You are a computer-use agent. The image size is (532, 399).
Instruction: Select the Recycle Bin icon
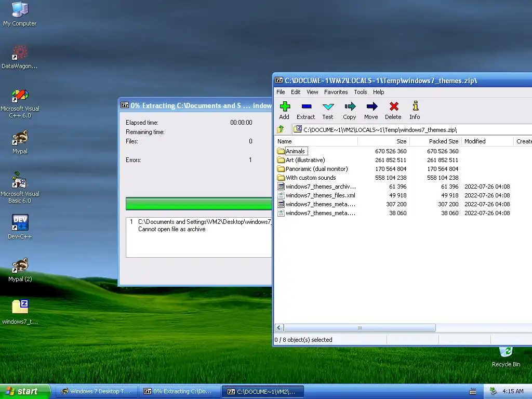506,357
